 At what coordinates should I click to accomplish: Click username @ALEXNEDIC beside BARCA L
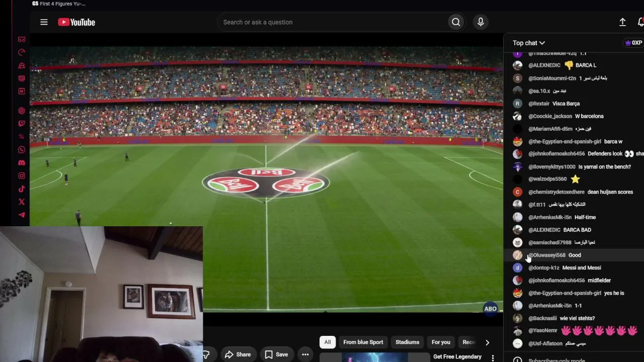544,65
